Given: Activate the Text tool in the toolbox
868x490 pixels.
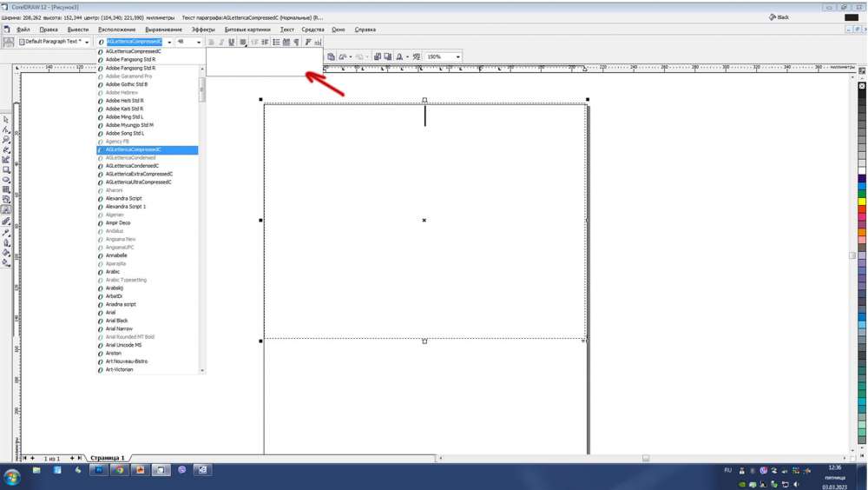Looking at the screenshot, I should 6,209.
